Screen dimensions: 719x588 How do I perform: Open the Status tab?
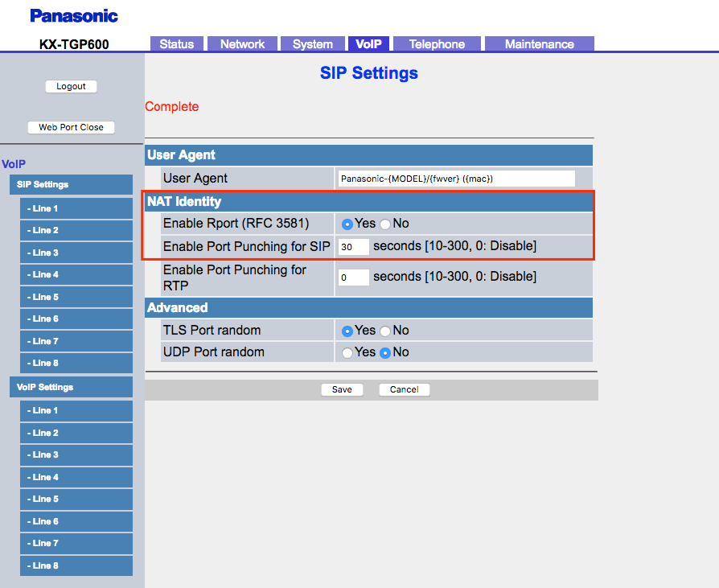[177, 44]
